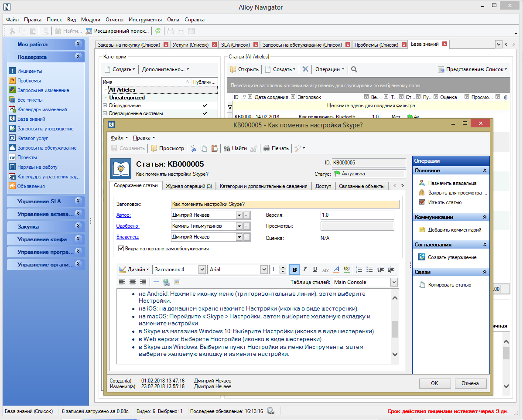Click the Заголовок input field
This screenshot has height=420, width=523.
pos(285,204)
